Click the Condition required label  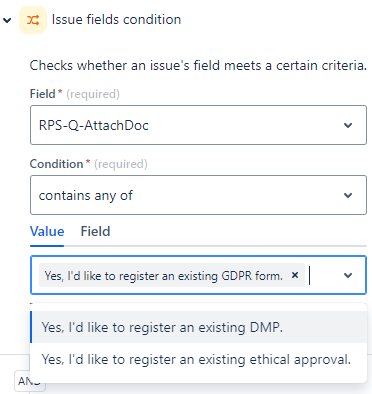[x=89, y=164]
